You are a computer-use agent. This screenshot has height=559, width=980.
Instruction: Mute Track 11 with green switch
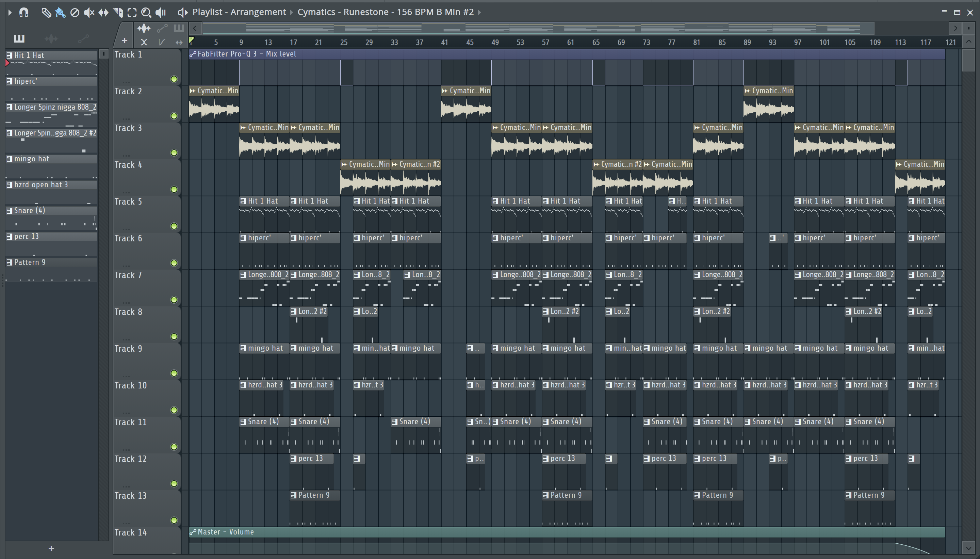coord(174,447)
